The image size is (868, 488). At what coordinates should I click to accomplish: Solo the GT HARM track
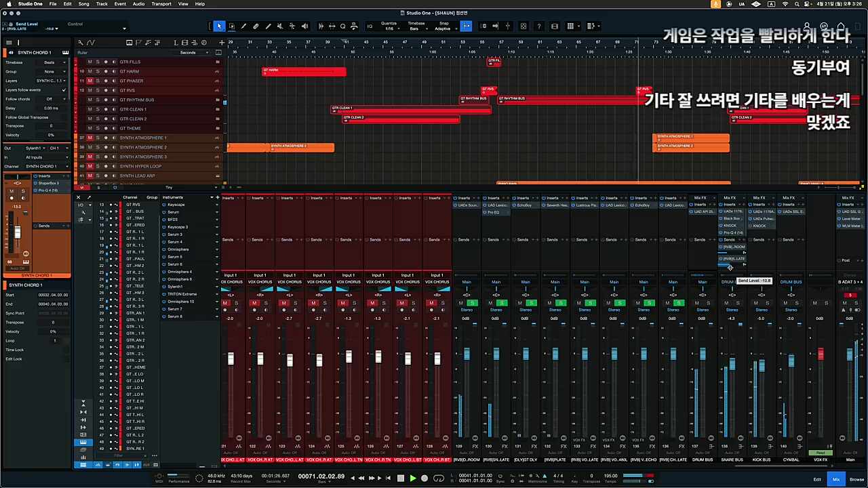point(97,71)
